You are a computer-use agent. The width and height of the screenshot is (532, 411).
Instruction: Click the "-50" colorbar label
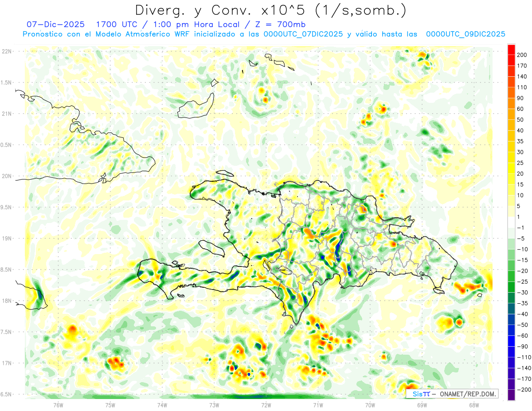(522, 325)
